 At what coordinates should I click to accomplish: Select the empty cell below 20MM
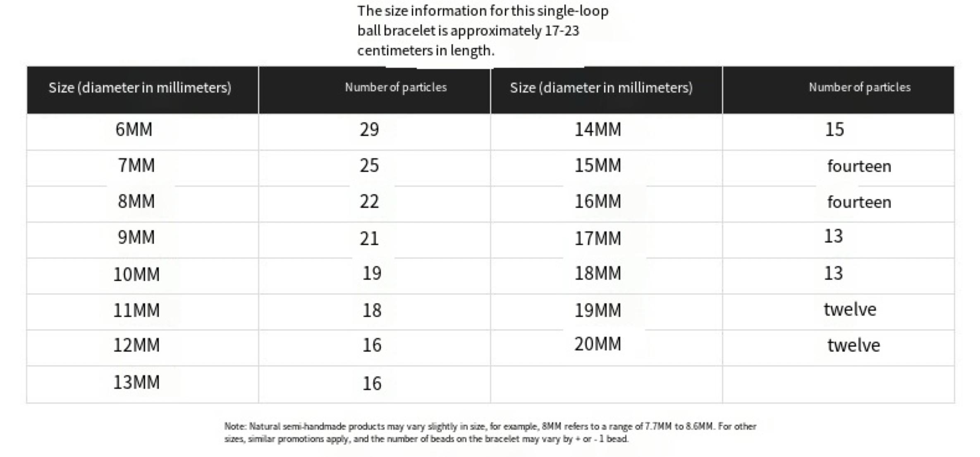tap(606, 384)
